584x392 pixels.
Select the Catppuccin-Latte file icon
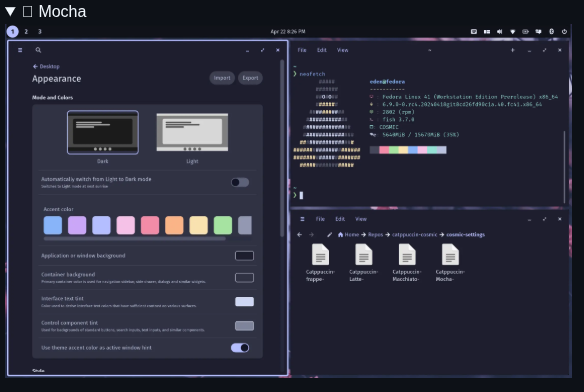point(364,255)
